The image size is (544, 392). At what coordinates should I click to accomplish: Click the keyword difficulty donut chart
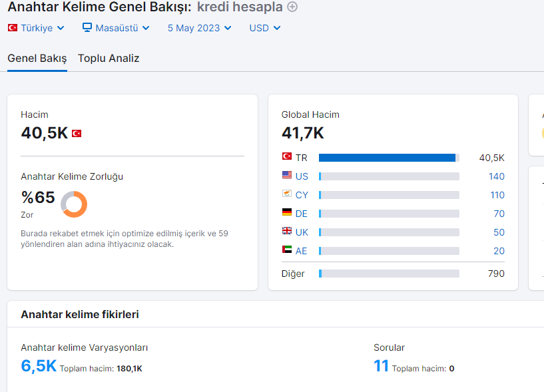(x=74, y=204)
